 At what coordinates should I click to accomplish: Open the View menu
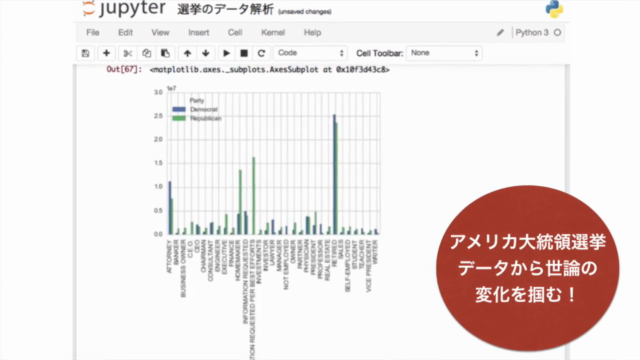(x=160, y=33)
